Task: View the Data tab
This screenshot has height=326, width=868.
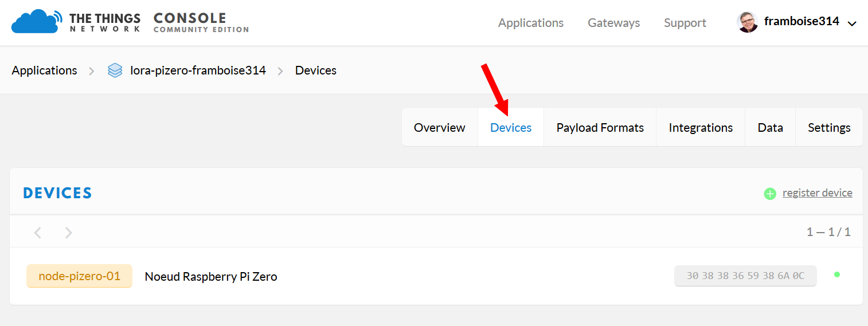Action: (770, 127)
